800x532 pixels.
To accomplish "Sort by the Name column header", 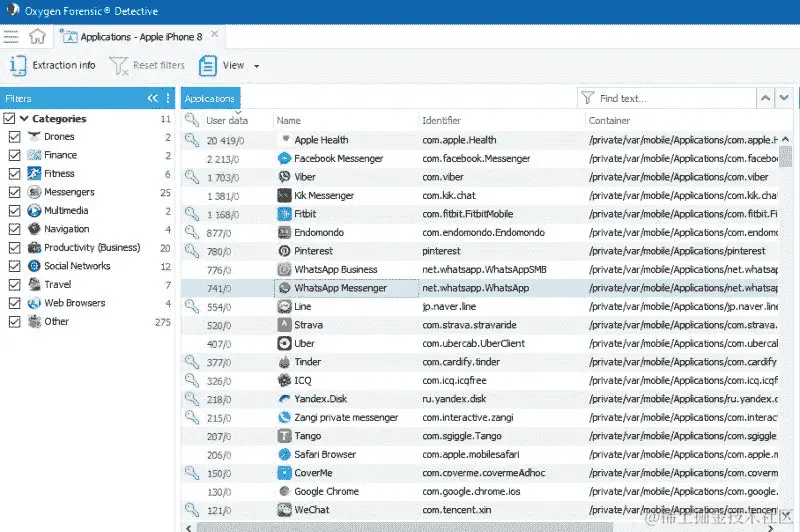I will (x=288, y=120).
